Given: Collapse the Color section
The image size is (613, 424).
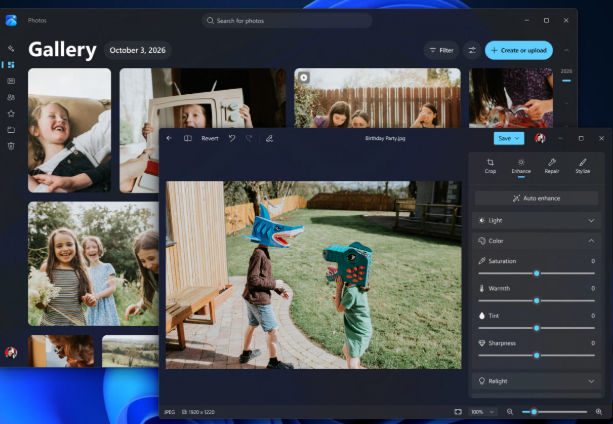Looking at the screenshot, I should pos(536,241).
